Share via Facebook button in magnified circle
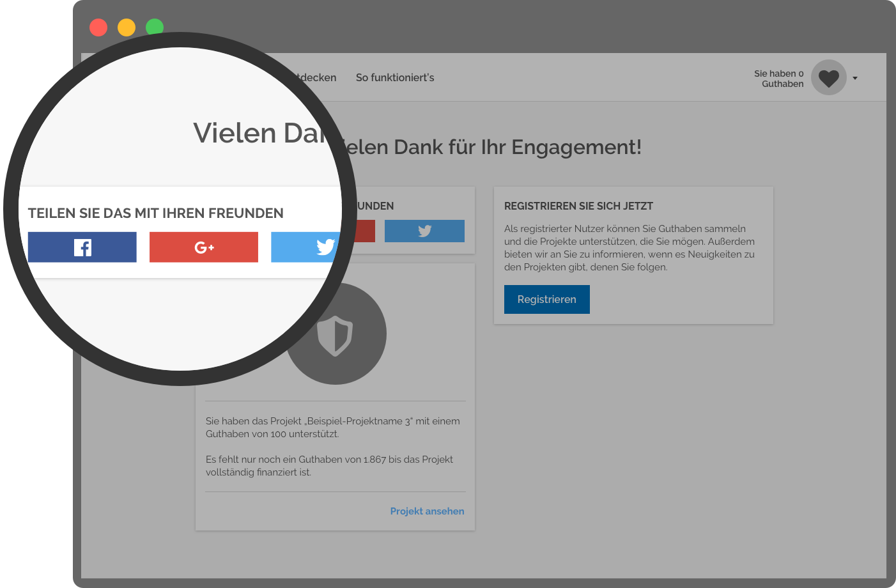Viewport: 896px width, 588px height. pos(82,247)
